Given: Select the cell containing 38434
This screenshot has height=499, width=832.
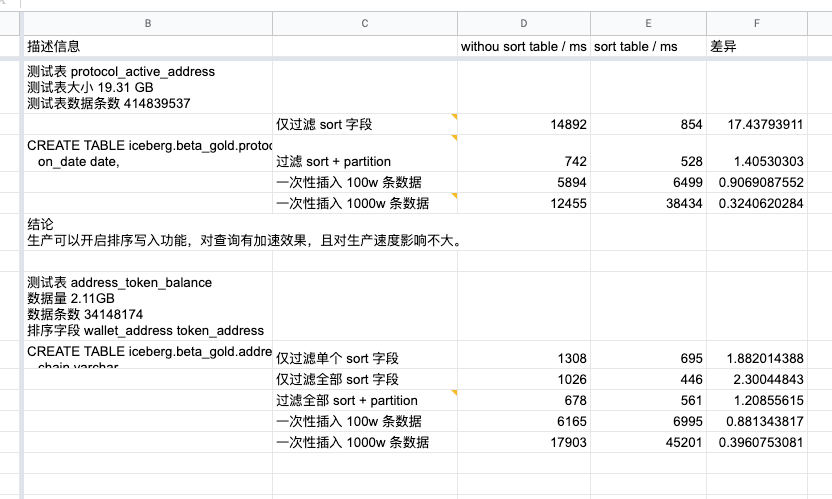Looking at the screenshot, I should (648, 203).
